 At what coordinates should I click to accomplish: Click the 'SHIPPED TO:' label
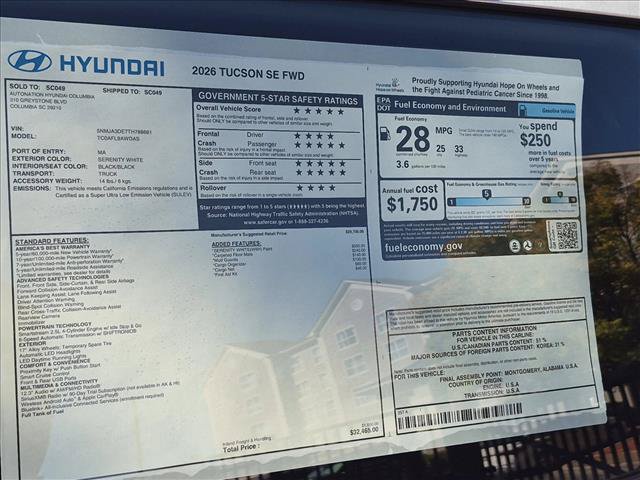pyautogui.click(x=121, y=91)
